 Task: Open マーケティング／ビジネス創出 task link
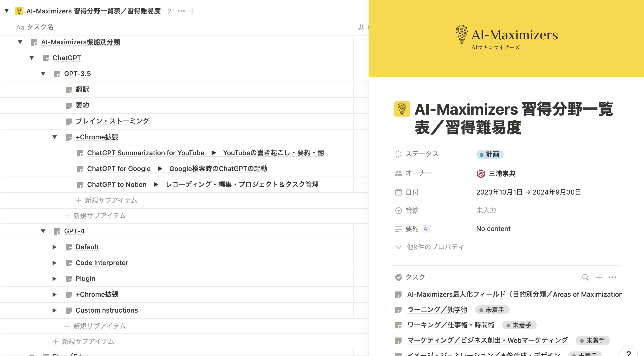488,340
